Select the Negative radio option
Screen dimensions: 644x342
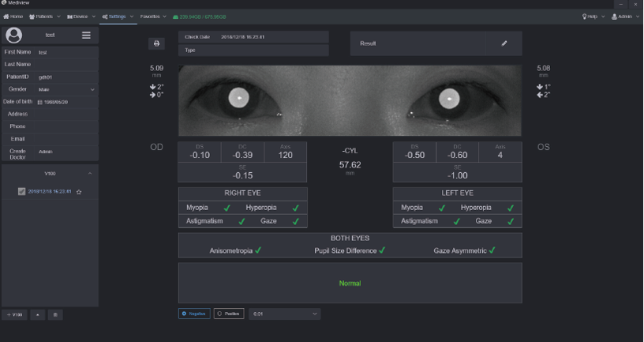pyautogui.click(x=194, y=314)
